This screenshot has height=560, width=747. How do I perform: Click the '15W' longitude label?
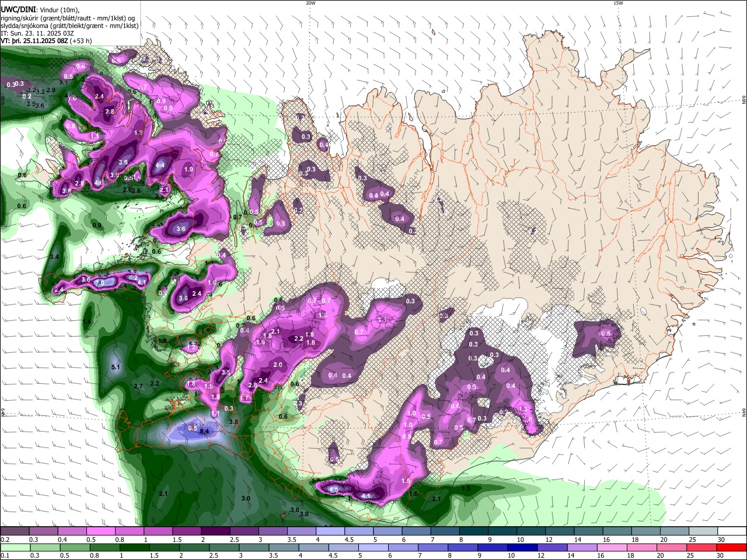point(618,3)
